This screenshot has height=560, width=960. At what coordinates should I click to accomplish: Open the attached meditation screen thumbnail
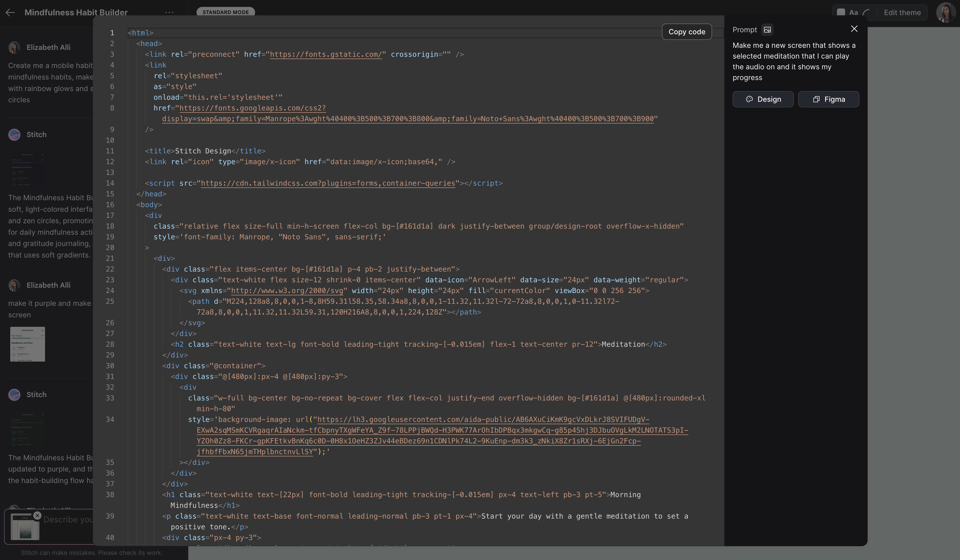25,527
